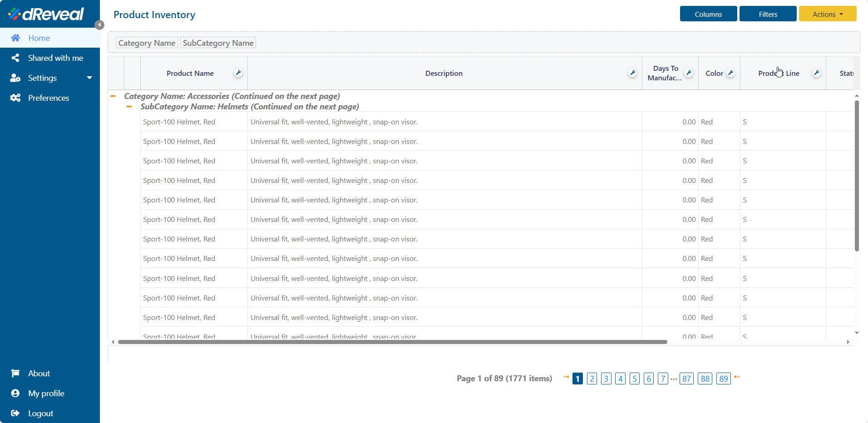Screen dimensions: 868x423
Task: Click the SubCategory Name grouping chip
Action: (218, 43)
